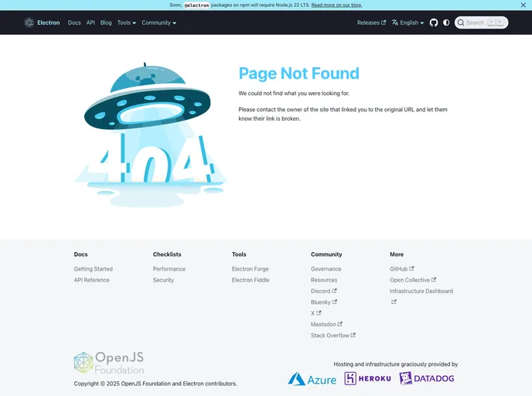
Task: Toggle dark/light mode contrast icon
Action: tap(446, 22)
